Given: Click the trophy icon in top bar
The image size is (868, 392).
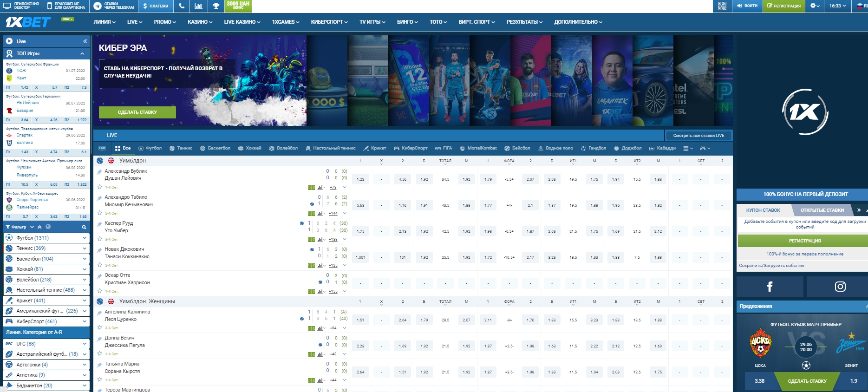Looking at the screenshot, I should [216, 6].
